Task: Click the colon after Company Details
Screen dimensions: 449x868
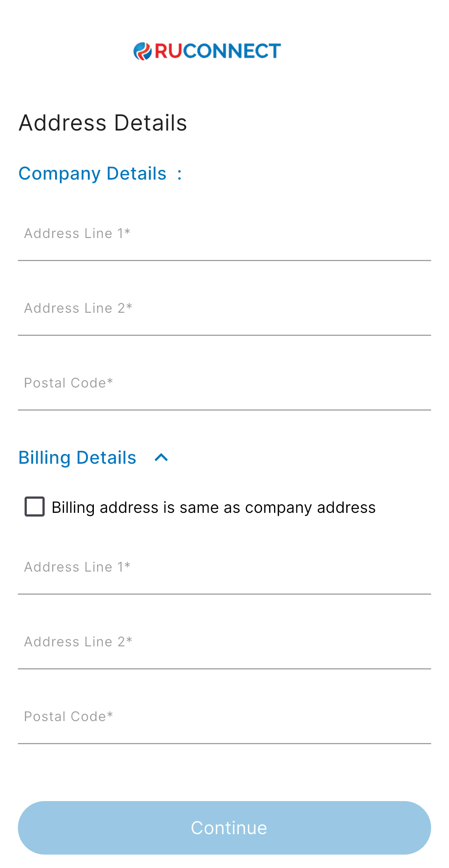Action: click(x=180, y=174)
